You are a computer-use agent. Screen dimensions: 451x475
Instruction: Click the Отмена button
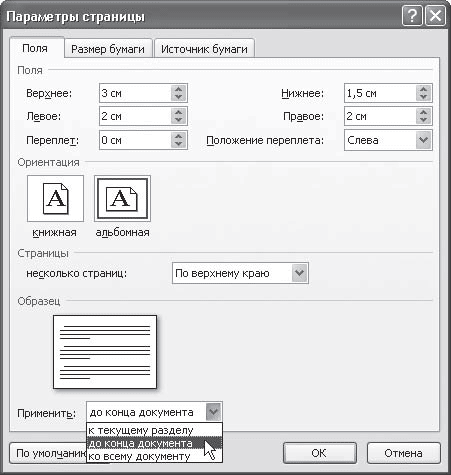[404, 453]
